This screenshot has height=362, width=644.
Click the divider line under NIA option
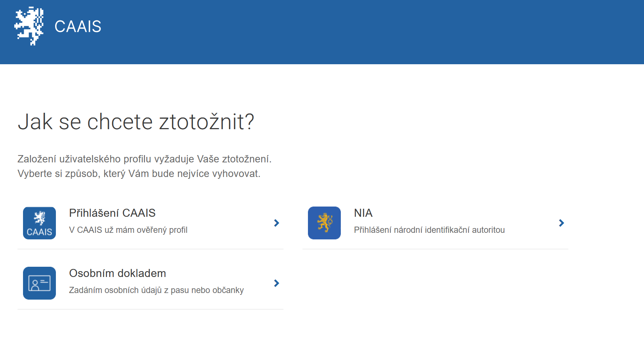(435, 249)
